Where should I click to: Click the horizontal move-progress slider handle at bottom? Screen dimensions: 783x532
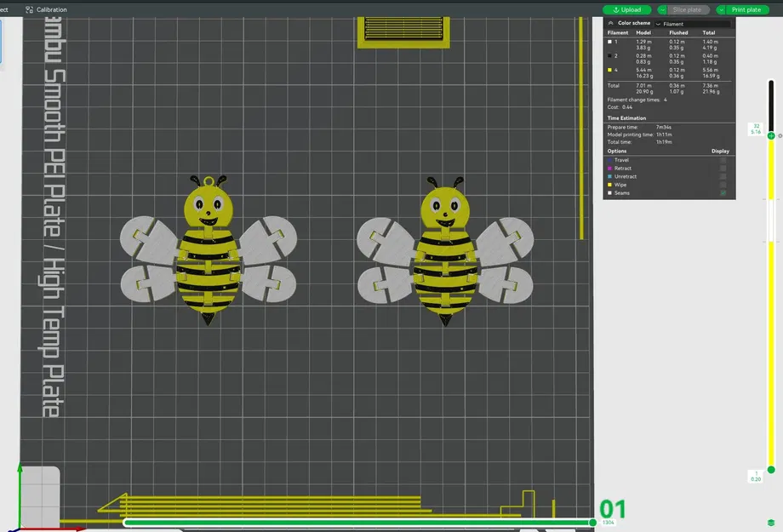(x=593, y=522)
